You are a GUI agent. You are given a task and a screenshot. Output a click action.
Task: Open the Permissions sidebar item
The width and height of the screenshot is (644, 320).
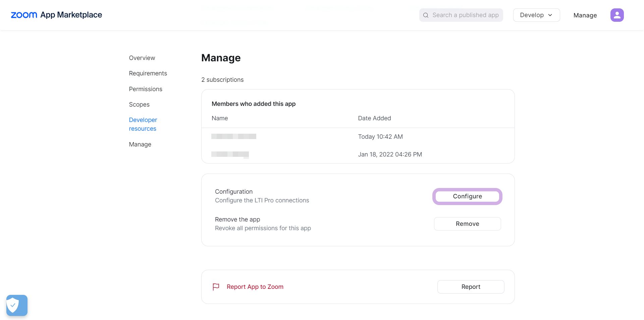[146, 89]
